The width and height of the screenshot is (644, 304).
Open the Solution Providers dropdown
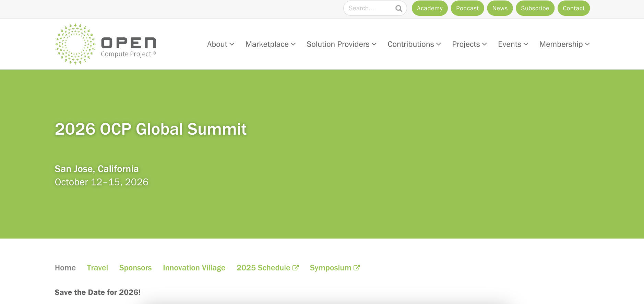[342, 44]
